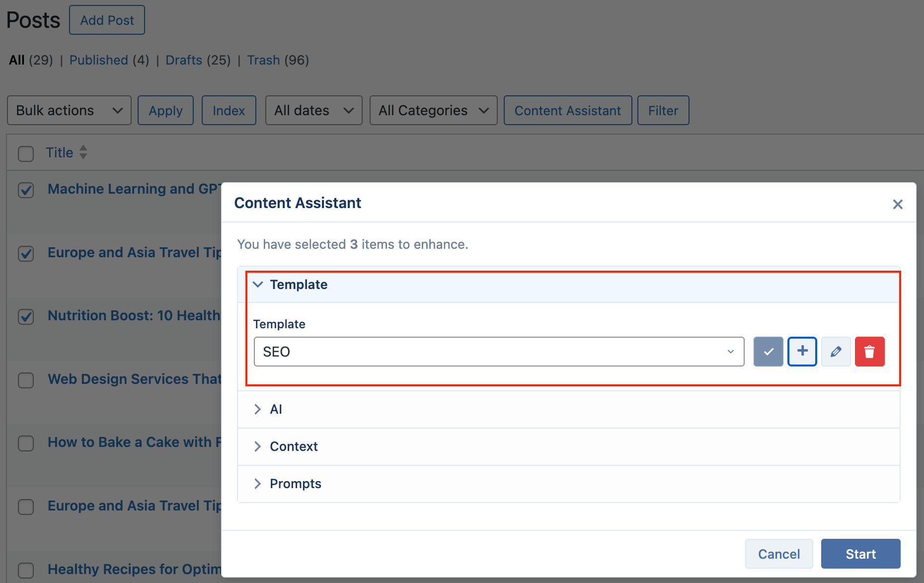Open Web Design Services post link
Viewport: 924px width, 583px height.
[x=134, y=379]
